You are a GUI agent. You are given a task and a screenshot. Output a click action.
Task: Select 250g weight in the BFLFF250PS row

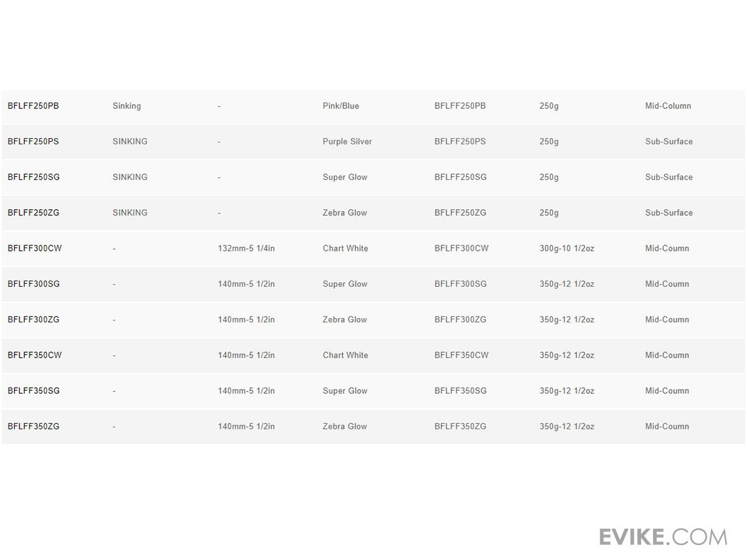click(x=548, y=141)
